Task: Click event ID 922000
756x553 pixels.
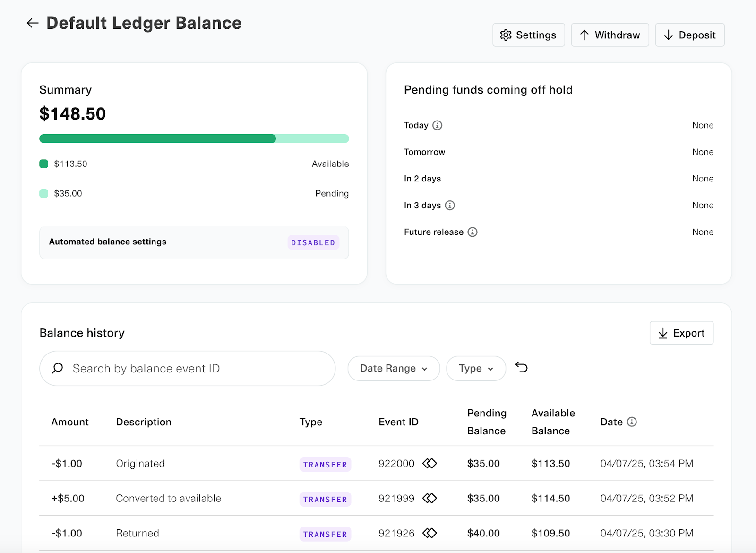Action: [x=396, y=463]
